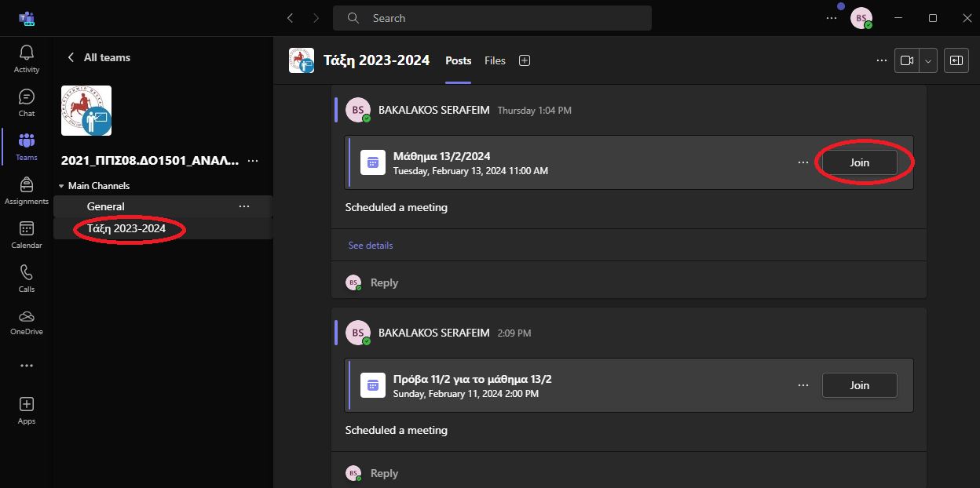Viewport: 980px width, 488px height.
Task: Open the Calendar app icon
Action: tap(27, 235)
